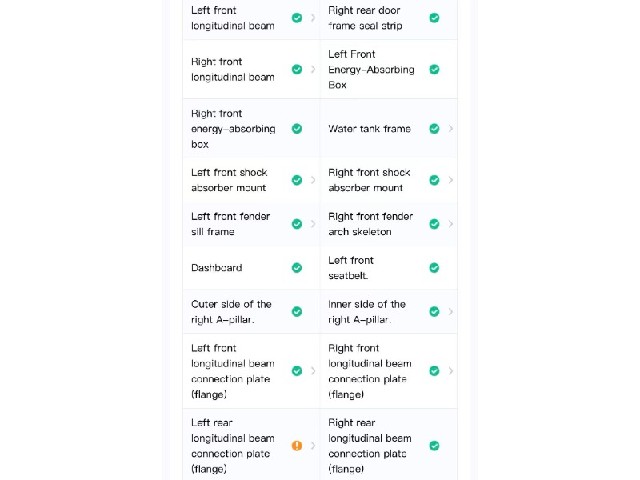
Task: Select the Right front longitudinal beam row
Action: pyautogui.click(x=251, y=69)
